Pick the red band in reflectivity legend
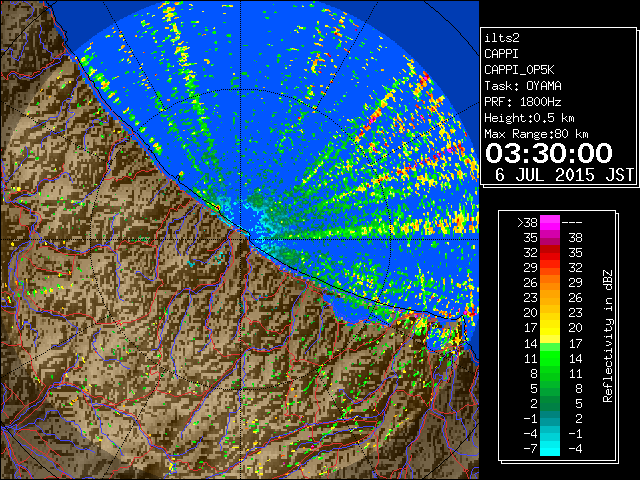 pos(550,253)
